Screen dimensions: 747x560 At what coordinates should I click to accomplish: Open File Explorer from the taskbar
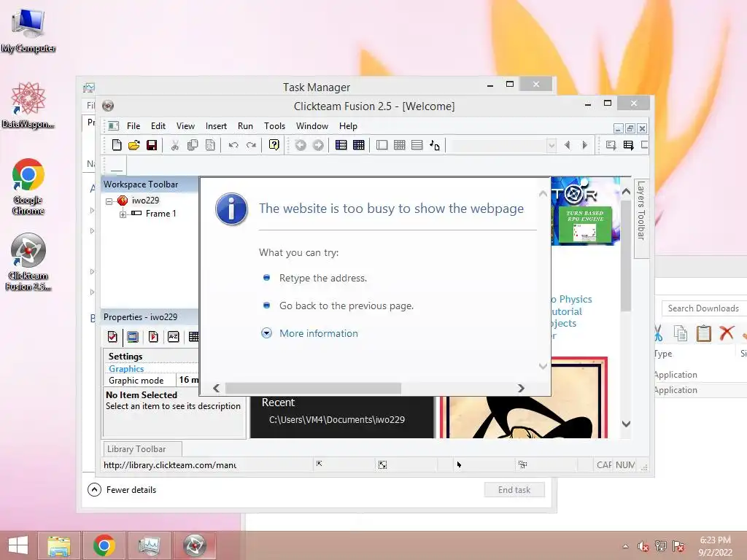point(59,545)
